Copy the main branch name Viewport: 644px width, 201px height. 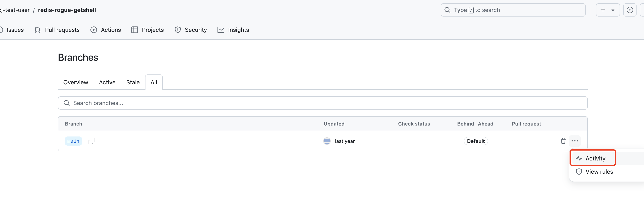pos(92,141)
